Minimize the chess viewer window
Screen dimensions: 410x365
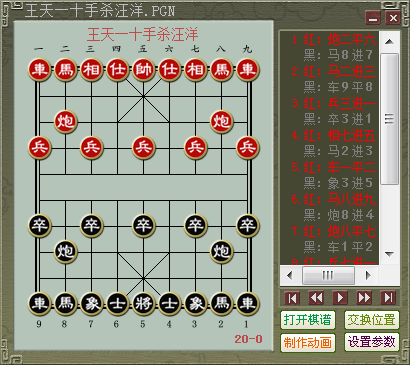pyautogui.click(x=373, y=18)
